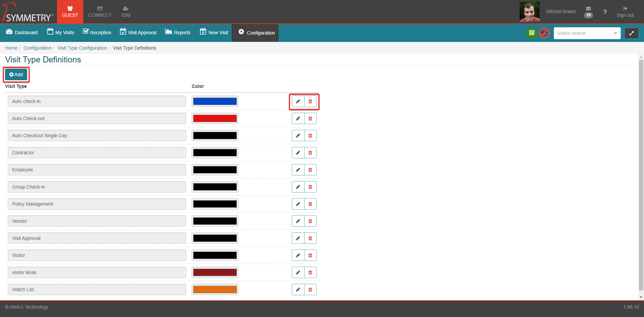Click the Symmetry logo
This screenshot has width=644, height=317.
click(28, 12)
